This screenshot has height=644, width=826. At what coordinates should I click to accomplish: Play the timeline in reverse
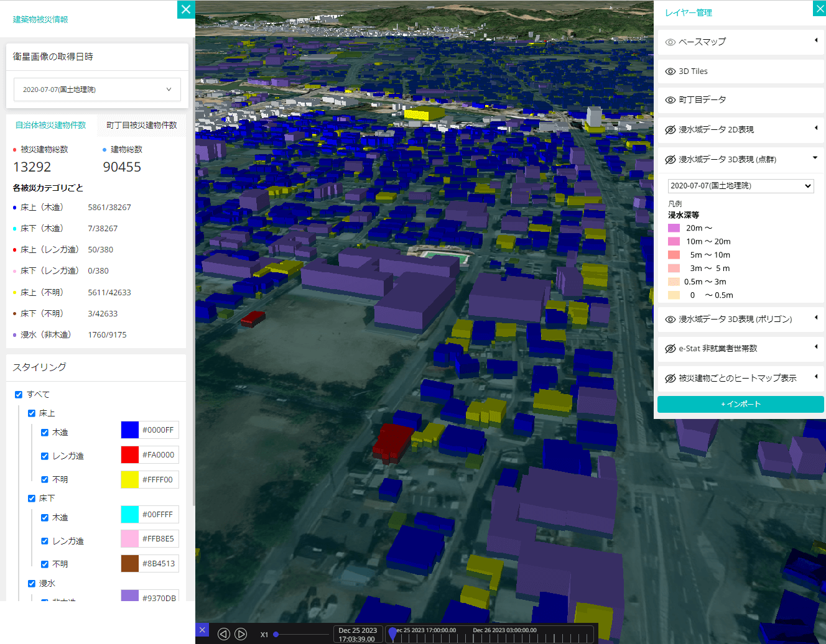pos(224,634)
